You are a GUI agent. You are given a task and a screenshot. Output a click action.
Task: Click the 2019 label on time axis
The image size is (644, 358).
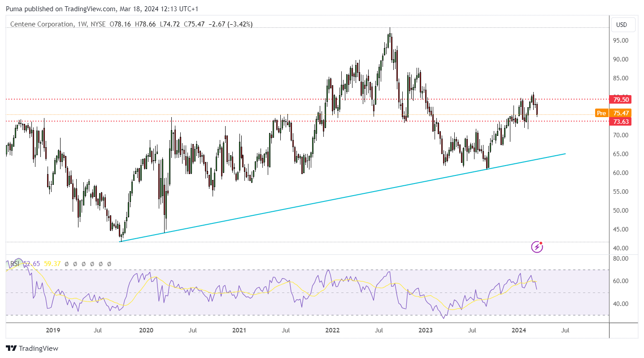(53, 331)
